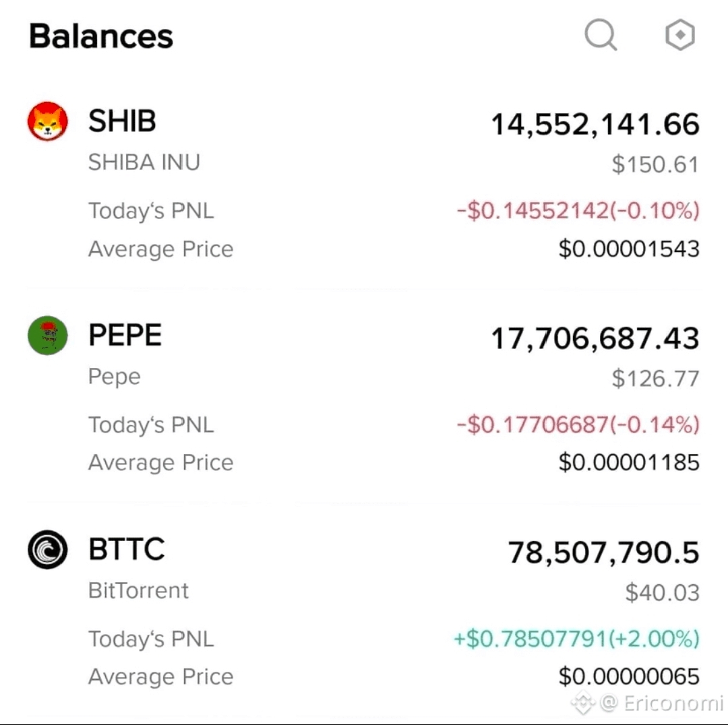Open the SHIB ticker name

[x=122, y=121]
